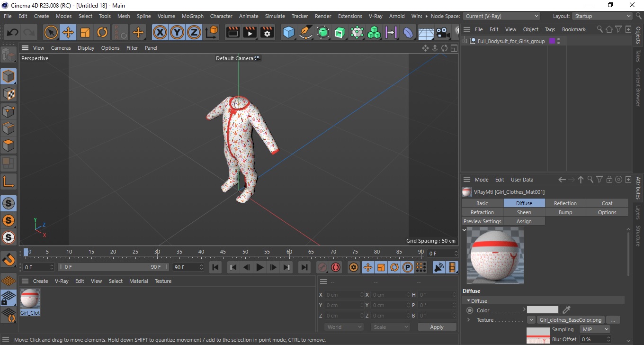Screen dimensions: 644x345
Task: Switch to Texture mode icon
Action: 9,94
